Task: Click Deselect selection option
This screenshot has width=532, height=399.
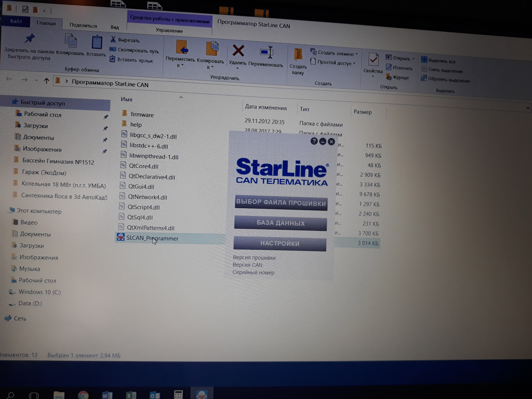Action: 442,70
